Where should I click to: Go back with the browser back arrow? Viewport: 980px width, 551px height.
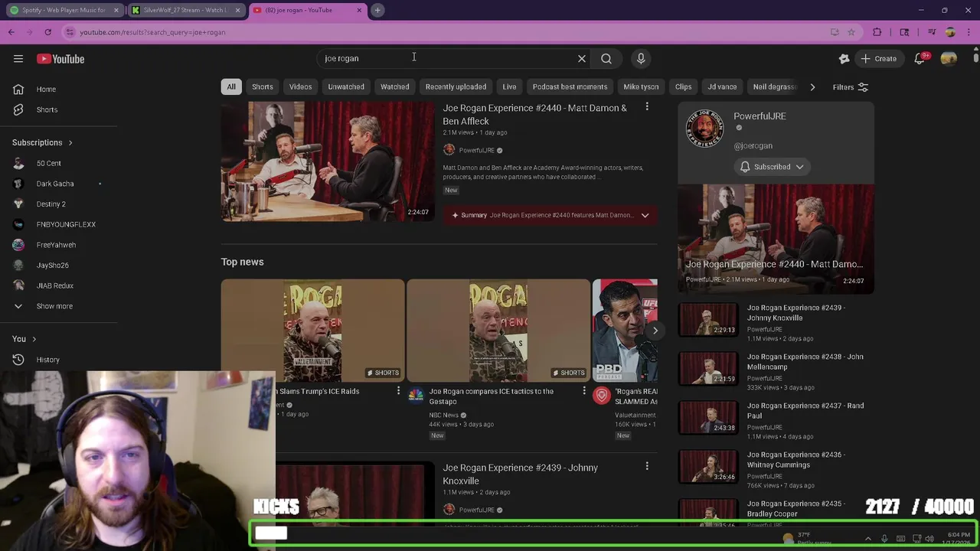pos(11,32)
